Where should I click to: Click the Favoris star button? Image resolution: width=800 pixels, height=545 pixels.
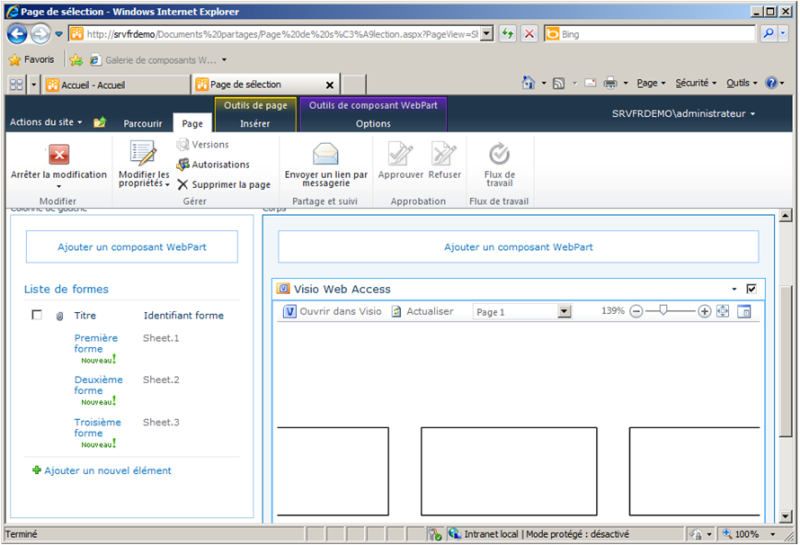(32, 60)
